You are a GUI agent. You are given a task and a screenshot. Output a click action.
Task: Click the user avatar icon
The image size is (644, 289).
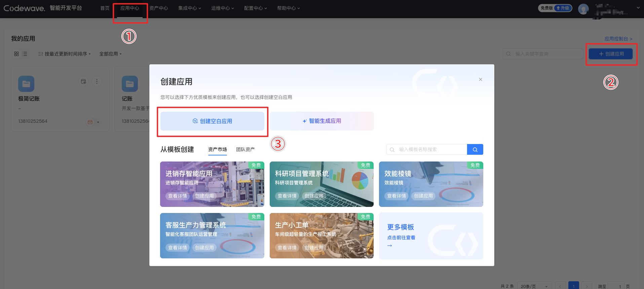583,9
